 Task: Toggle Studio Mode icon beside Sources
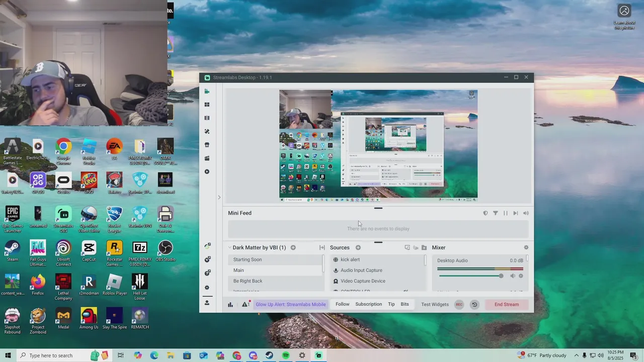pos(407,247)
